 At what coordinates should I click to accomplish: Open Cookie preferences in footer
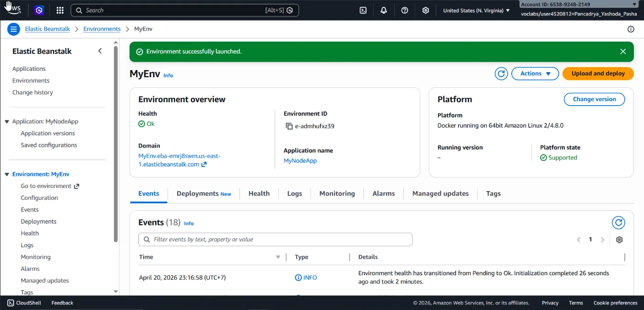[x=615, y=303]
